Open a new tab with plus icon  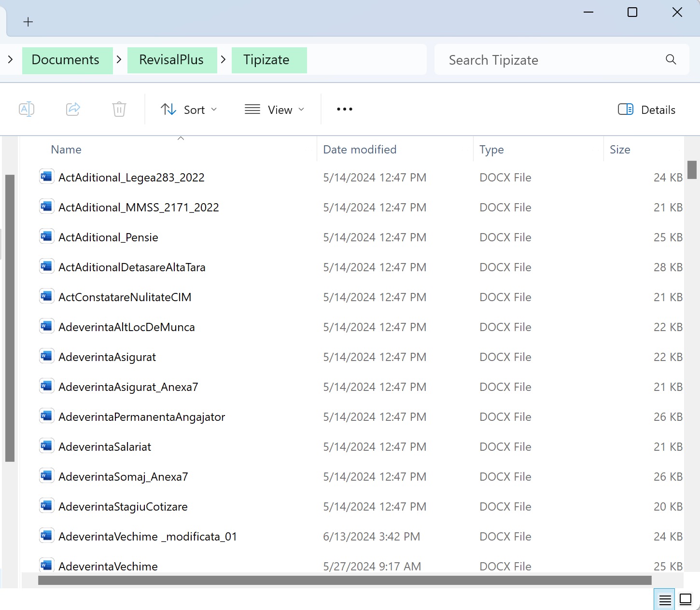[28, 22]
